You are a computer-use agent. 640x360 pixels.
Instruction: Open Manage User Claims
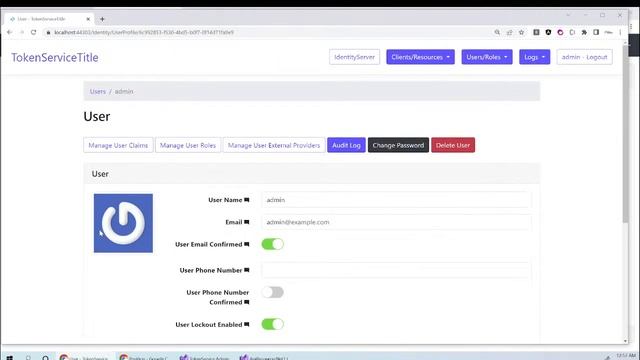(118, 145)
